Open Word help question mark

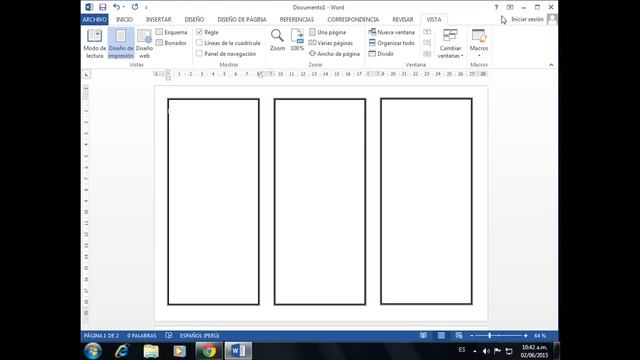pos(496,7)
